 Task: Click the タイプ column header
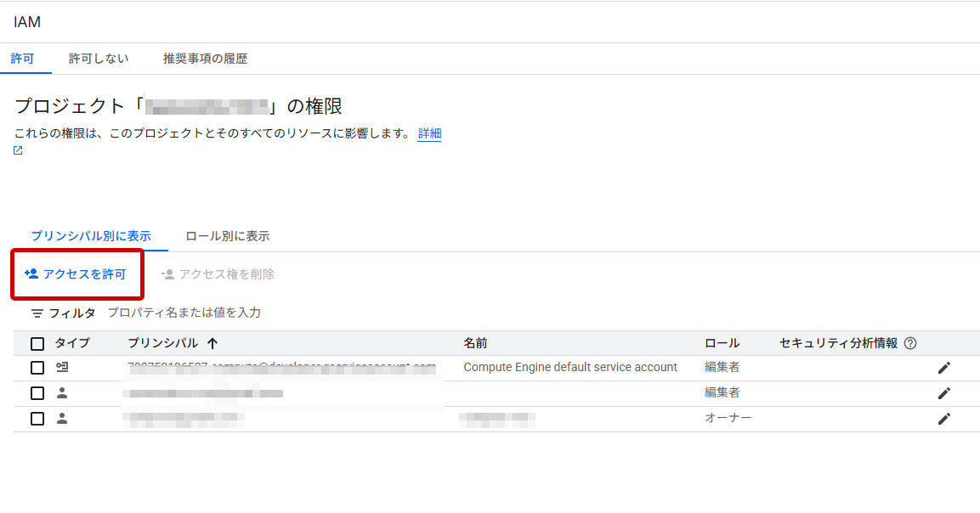[72, 343]
